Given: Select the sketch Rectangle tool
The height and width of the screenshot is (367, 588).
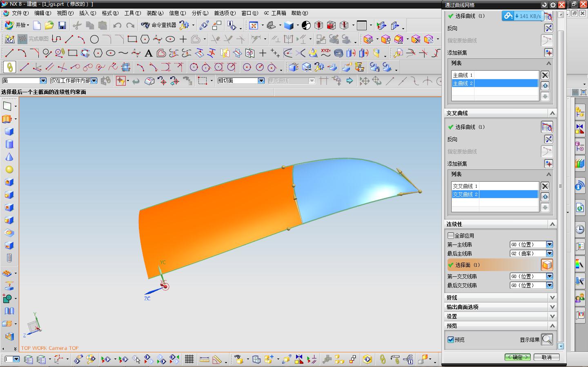Looking at the screenshot, I should pyautogui.click(x=132, y=39).
